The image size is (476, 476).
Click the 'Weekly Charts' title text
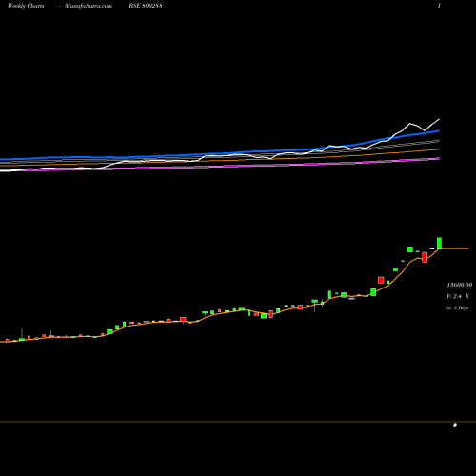point(26,6)
